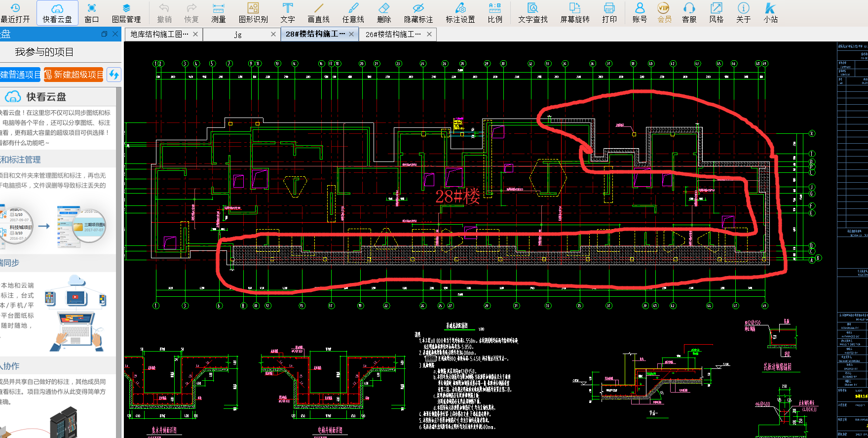
Task: Select the 任意线 freehand line tool
Action: pos(353,13)
